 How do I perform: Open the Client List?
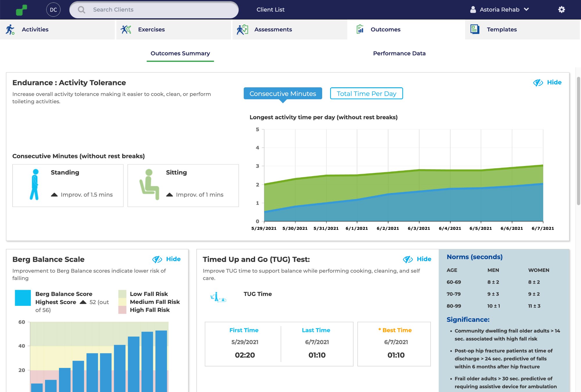tap(270, 10)
